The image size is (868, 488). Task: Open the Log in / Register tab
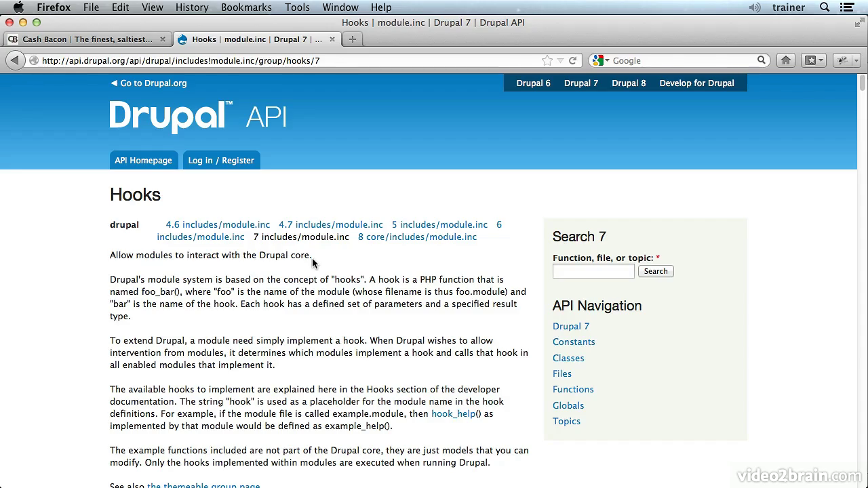(221, 161)
